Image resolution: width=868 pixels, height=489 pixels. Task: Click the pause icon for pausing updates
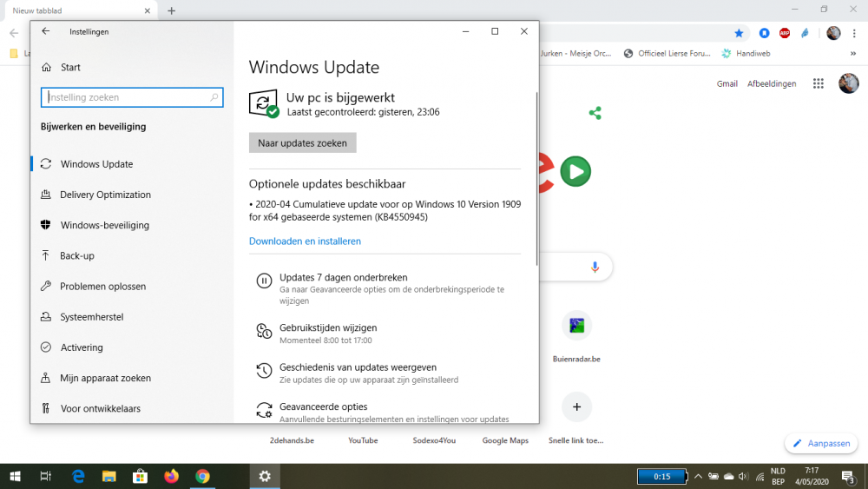[264, 281]
